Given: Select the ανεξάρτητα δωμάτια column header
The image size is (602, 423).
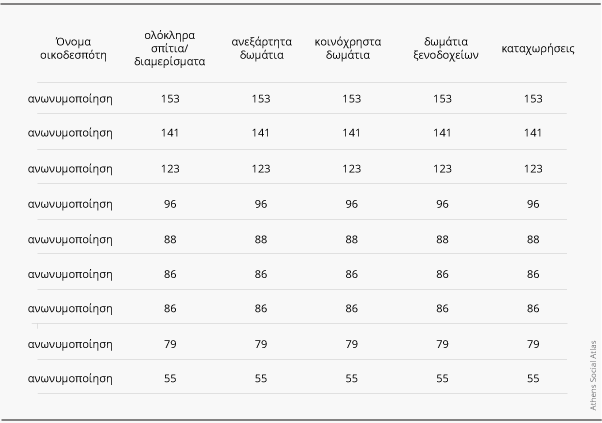Looking at the screenshot, I should [x=261, y=48].
